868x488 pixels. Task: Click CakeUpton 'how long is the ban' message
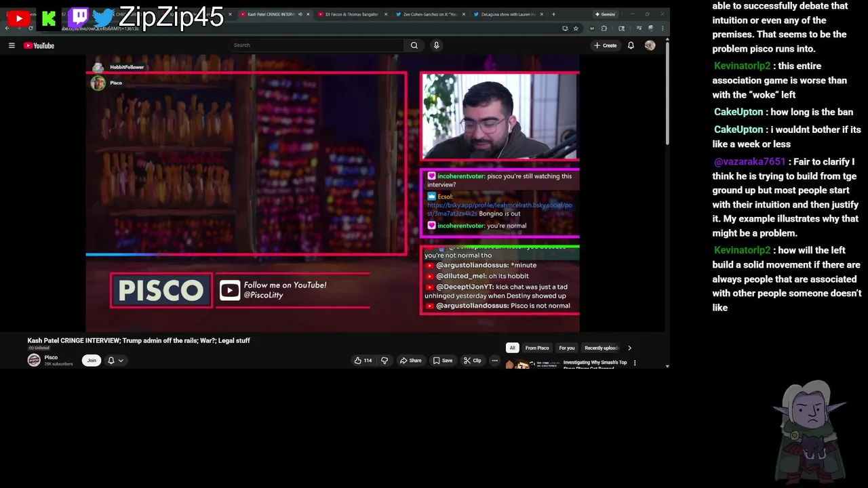point(783,112)
